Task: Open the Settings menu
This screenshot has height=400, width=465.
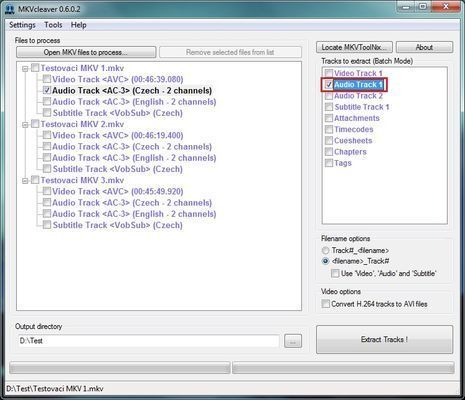Action: [x=22, y=25]
